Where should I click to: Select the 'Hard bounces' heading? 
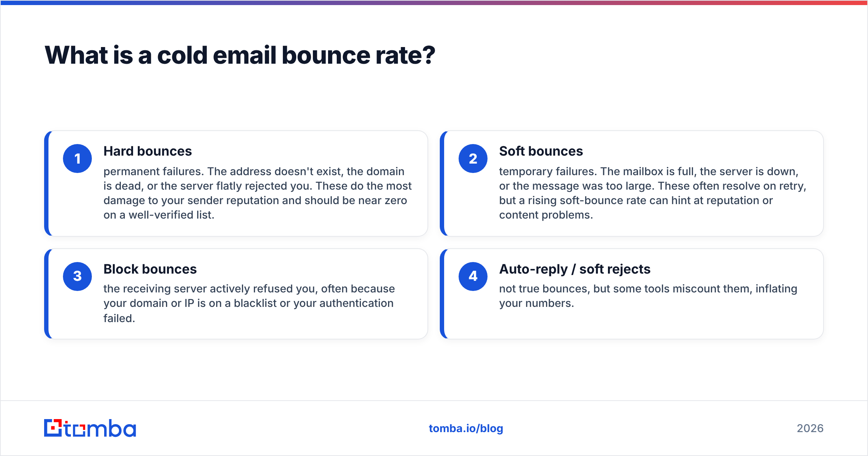point(148,151)
